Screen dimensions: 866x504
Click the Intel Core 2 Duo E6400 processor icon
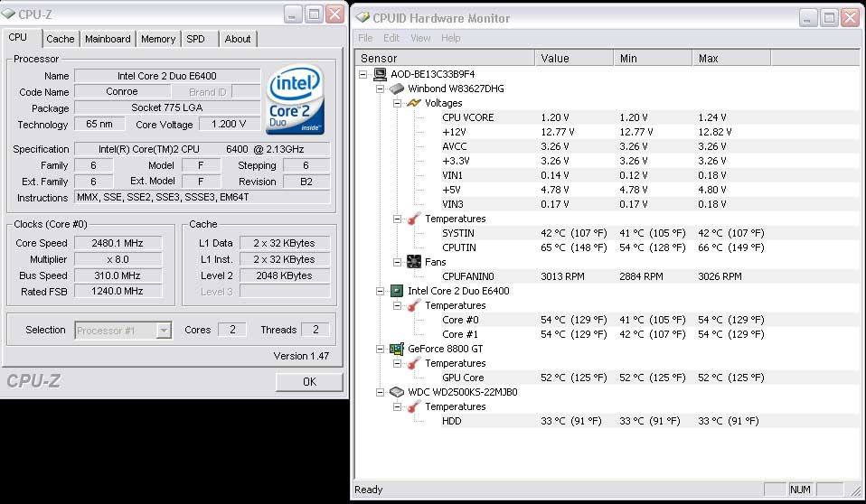(x=397, y=291)
